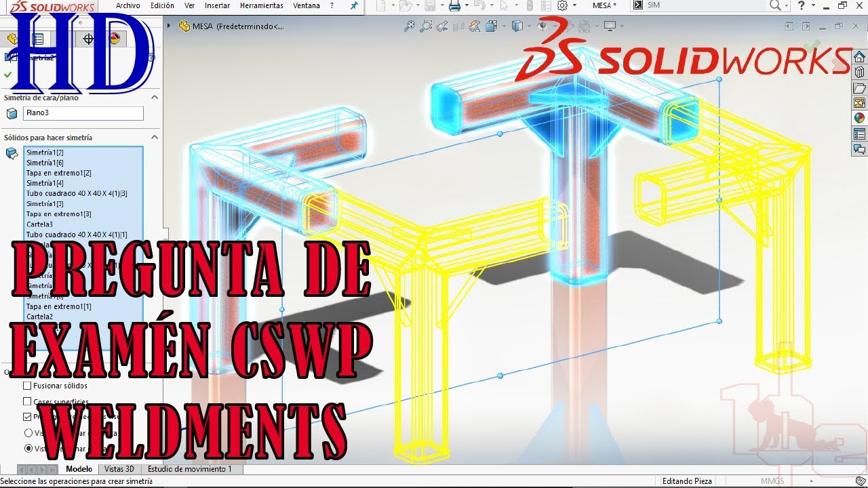Click Zoom to Area magnifier icon

tap(426, 26)
